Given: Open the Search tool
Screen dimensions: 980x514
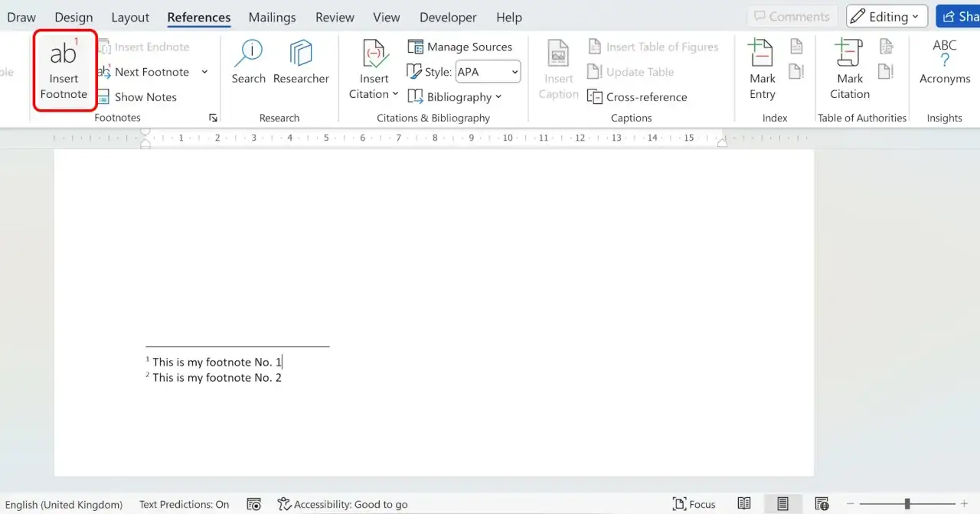Looking at the screenshot, I should coord(249,62).
